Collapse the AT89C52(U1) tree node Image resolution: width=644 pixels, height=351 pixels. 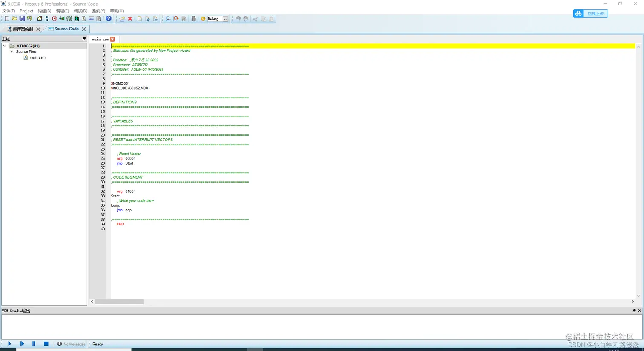pyautogui.click(x=5, y=46)
